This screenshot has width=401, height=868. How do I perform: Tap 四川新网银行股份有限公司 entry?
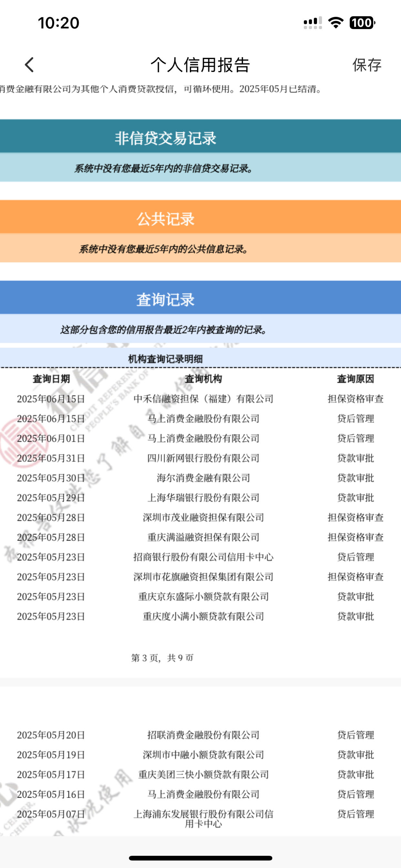pyautogui.click(x=203, y=458)
